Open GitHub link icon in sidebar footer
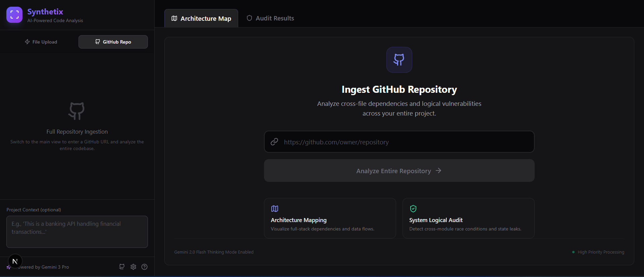This screenshot has height=277, width=644. [122, 267]
